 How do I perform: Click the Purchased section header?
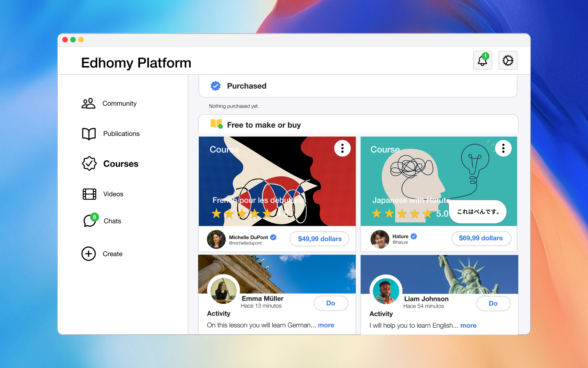pyautogui.click(x=358, y=86)
